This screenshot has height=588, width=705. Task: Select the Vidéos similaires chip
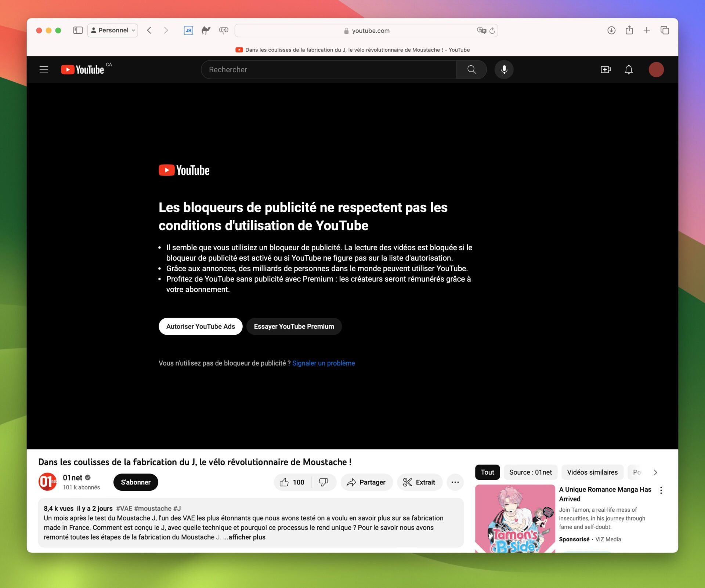592,472
